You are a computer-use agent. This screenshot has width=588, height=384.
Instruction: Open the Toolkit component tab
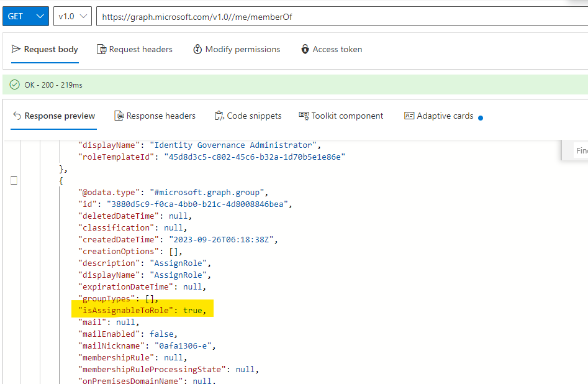pyautogui.click(x=341, y=116)
